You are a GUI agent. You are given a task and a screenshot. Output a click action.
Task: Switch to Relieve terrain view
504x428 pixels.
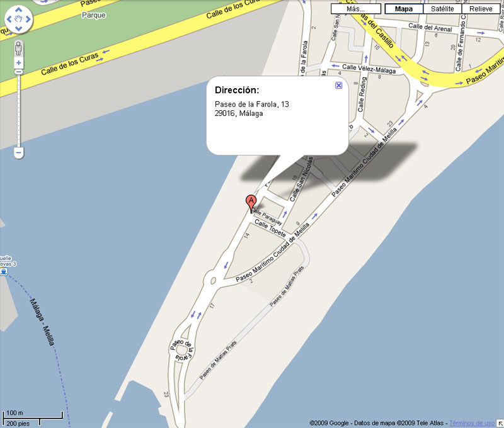(481, 9)
